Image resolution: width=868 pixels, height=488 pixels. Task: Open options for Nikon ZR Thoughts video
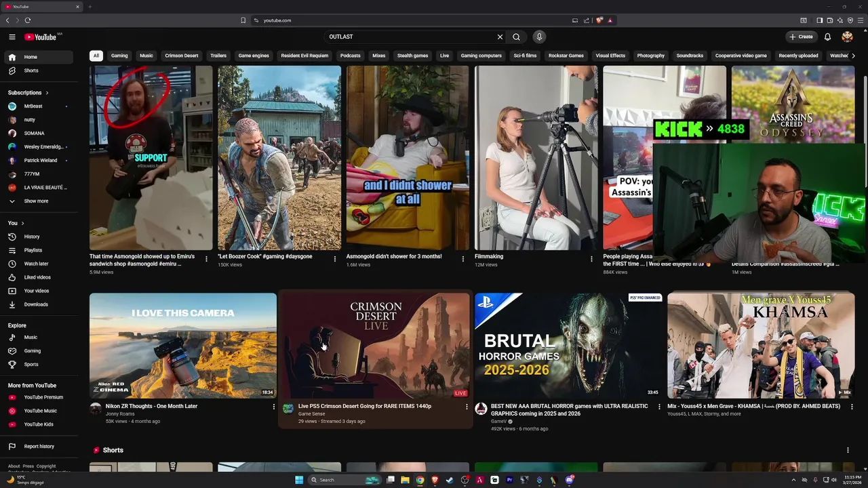pos(274,407)
